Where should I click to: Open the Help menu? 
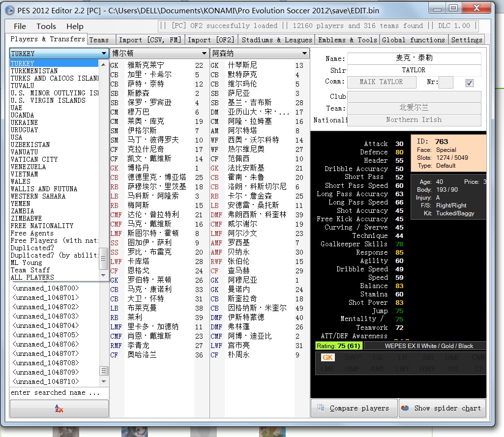75,27
